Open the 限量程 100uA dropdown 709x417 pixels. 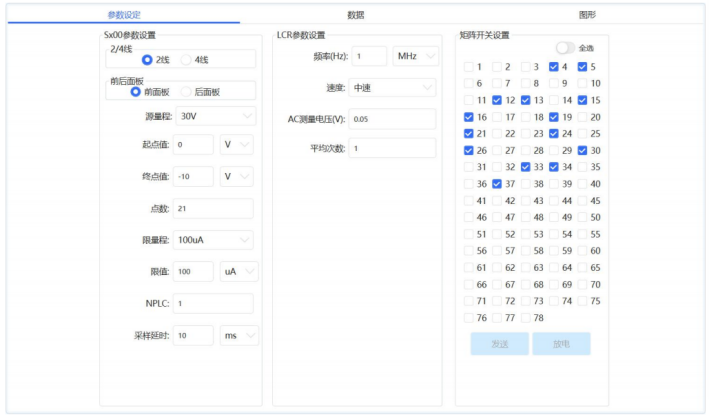click(x=214, y=240)
